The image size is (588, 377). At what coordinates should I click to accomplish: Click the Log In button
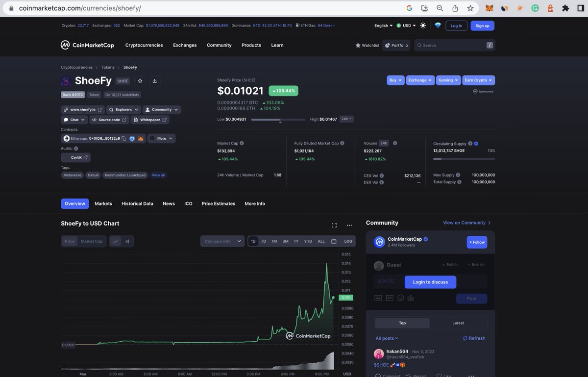coord(456,26)
